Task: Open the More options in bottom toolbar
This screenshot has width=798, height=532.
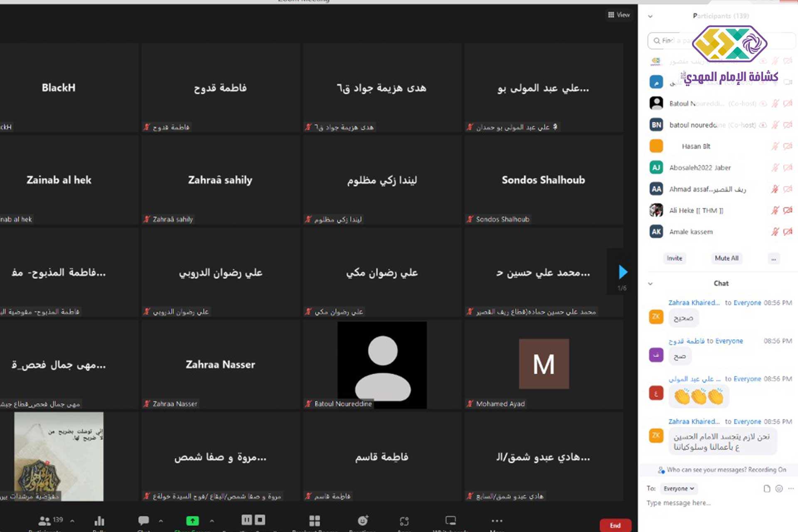Action: 497,520
